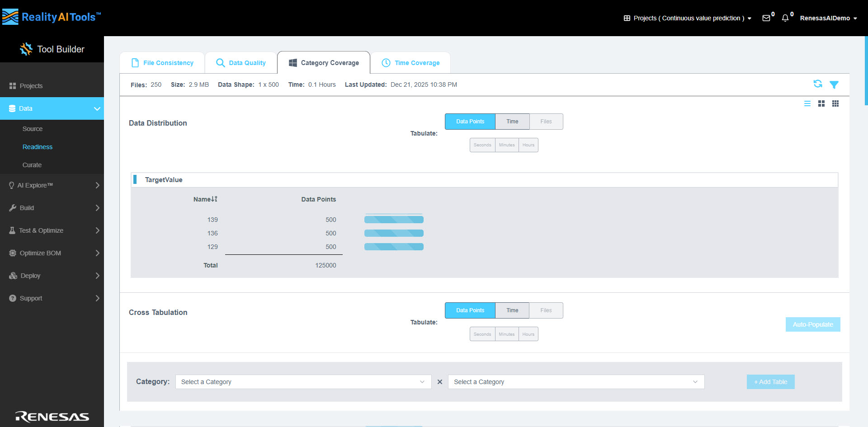This screenshot has width=868, height=427.
Task: Open the notifications bell icon
Action: click(x=785, y=18)
